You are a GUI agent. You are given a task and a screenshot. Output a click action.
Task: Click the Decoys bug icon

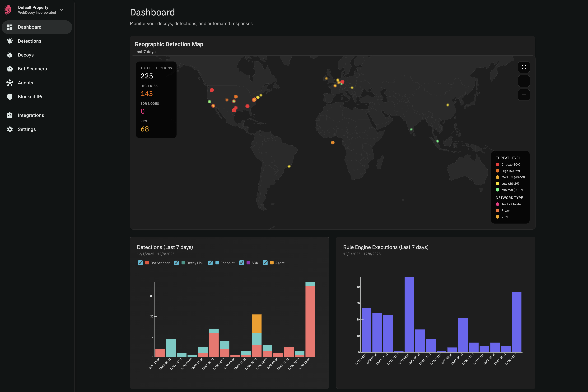pyautogui.click(x=10, y=55)
